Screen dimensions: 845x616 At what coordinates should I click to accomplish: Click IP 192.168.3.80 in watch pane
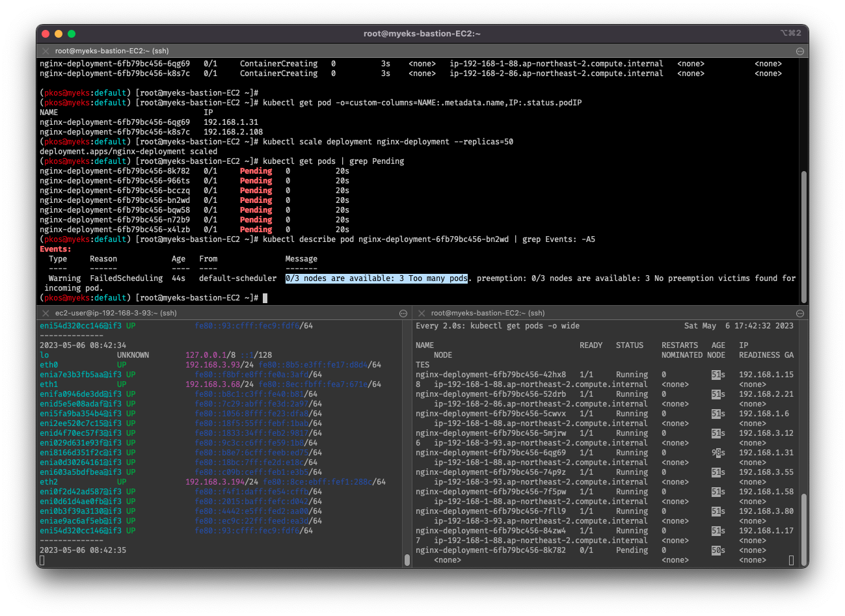pyautogui.click(x=766, y=511)
